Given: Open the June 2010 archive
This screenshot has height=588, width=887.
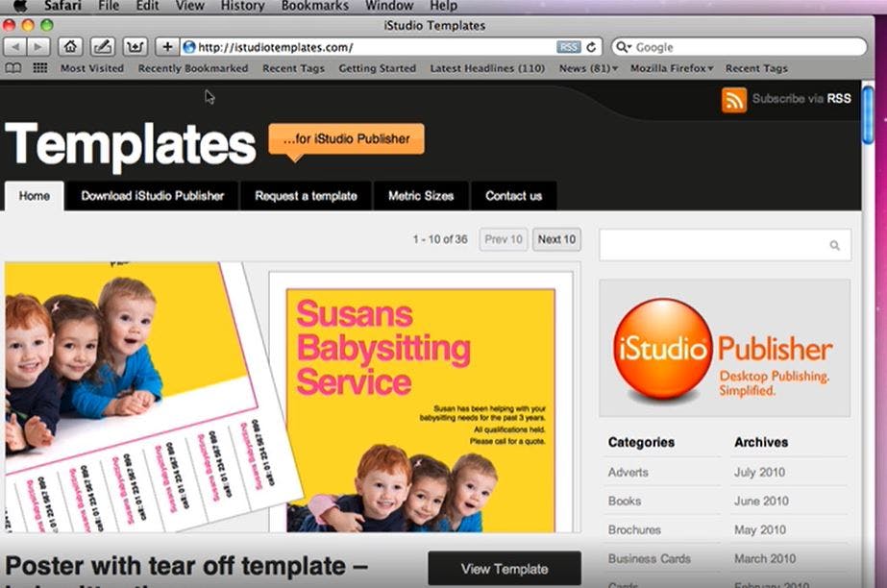Looking at the screenshot, I should (x=761, y=501).
